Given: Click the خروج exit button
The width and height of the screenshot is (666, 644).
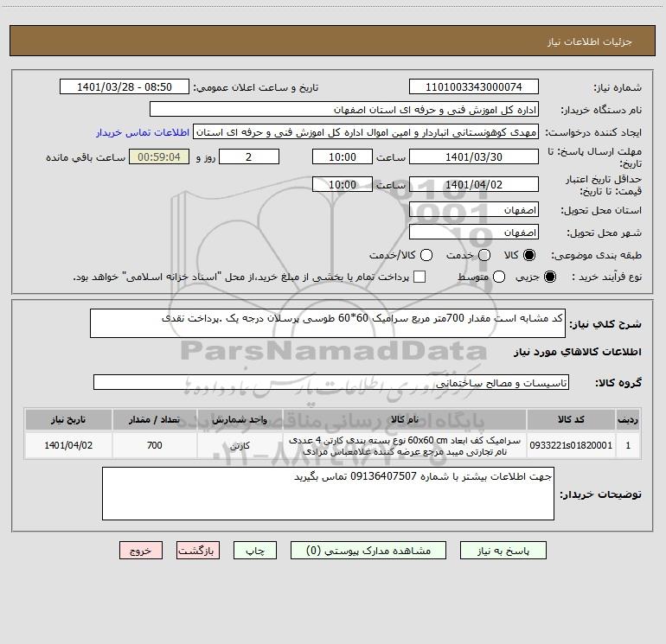Looking at the screenshot, I should pyautogui.click(x=141, y=550).
